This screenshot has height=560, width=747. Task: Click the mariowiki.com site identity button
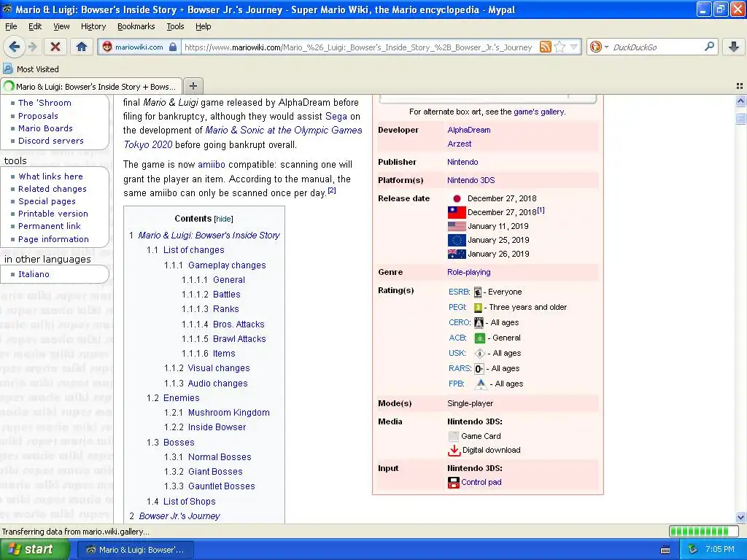pyautogui.click(x=139, y=47)
